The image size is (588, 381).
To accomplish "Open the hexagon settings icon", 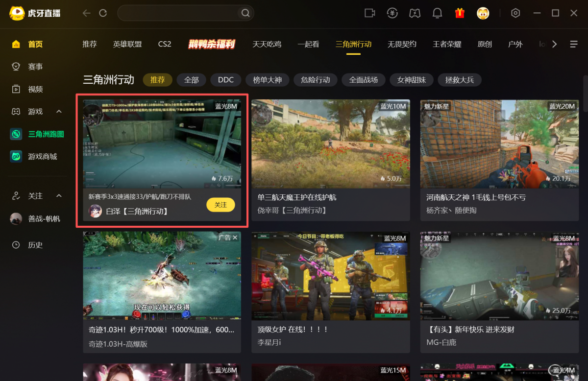I will pos(515,13).
